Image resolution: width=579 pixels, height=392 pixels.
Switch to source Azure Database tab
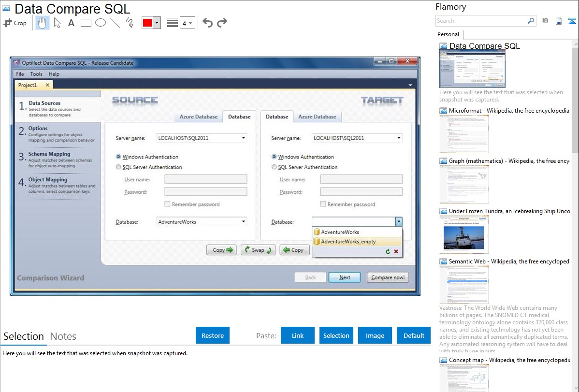point(199,117)
